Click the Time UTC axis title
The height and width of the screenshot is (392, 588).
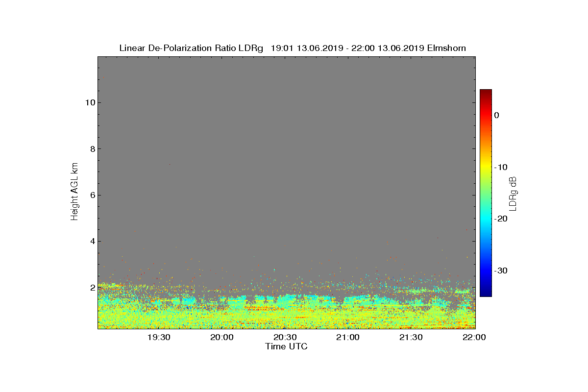pyautogui.click(x=286, y=346)
